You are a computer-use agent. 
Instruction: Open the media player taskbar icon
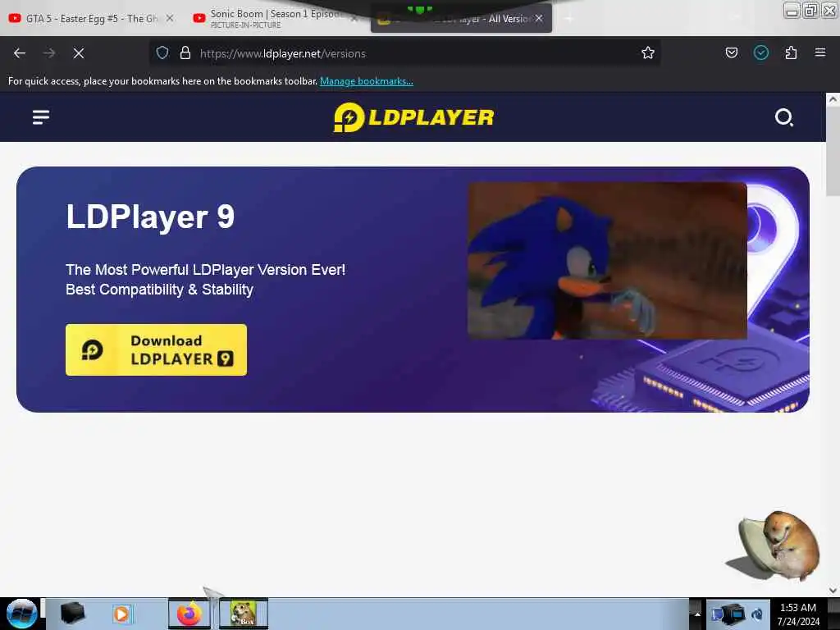point(121,614)
